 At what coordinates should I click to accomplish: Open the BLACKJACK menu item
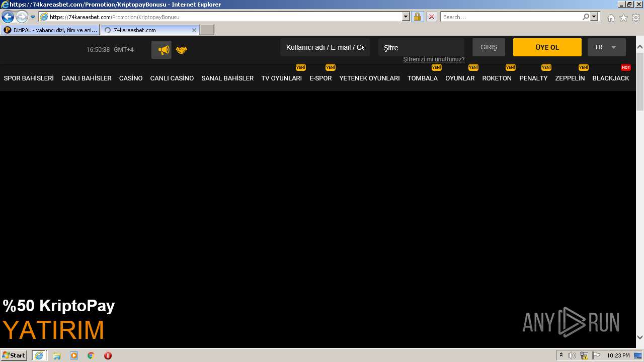point(611,78)
